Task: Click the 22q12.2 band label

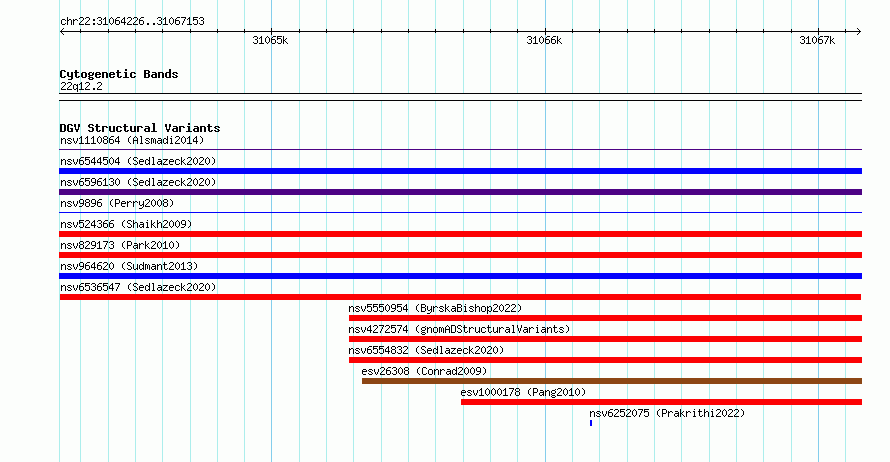Action: pos(81,86)
